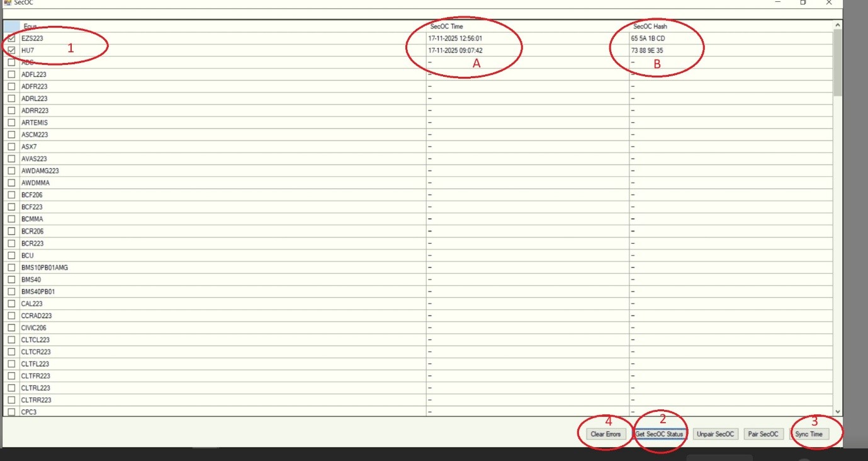Uncheck the EZS223 checkbox
Image resolution: width=868 pixels, height=461 pixels.
pyautogui.click(x=11, y=38)
